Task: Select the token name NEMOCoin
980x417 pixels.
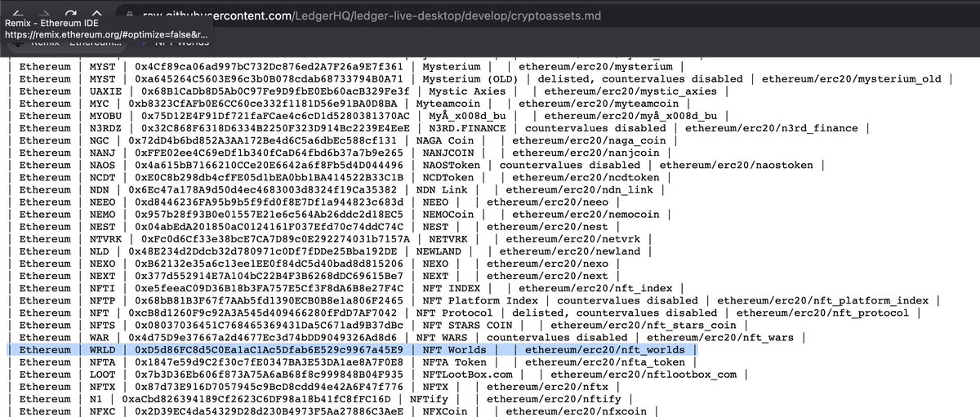Action: pyautogui.click(x=448, y=215)
